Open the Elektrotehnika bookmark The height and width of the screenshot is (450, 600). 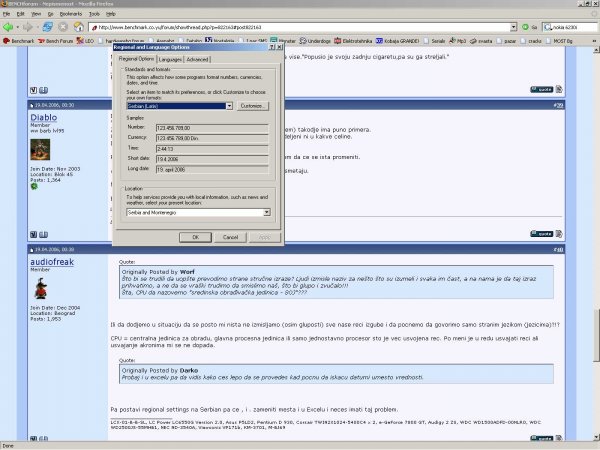point(353,41)
